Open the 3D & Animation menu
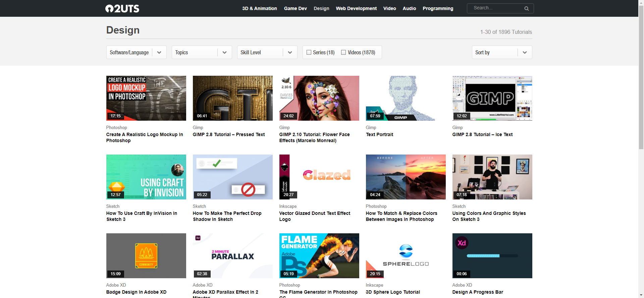644x298 pixels. click(x=260, y=8)
